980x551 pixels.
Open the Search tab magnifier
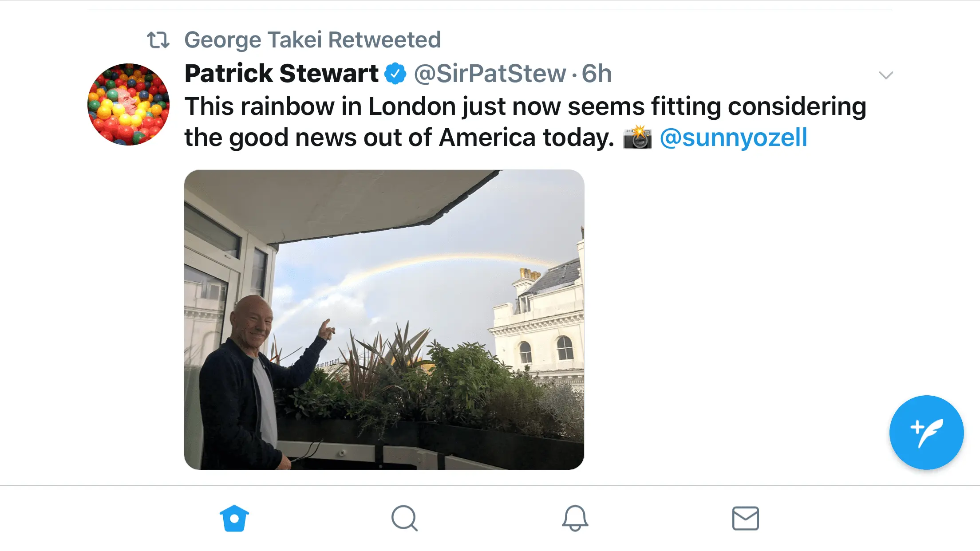click(404, 518)
